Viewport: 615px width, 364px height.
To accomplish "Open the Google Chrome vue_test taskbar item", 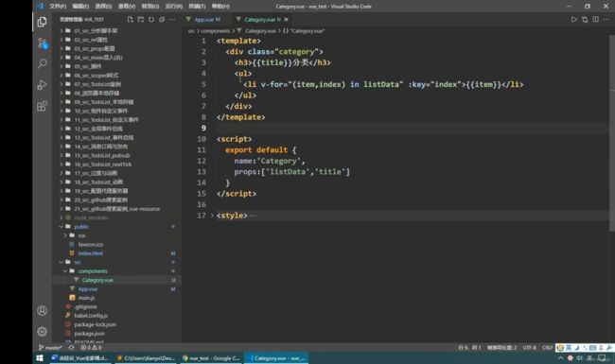I will click(211, 358).
